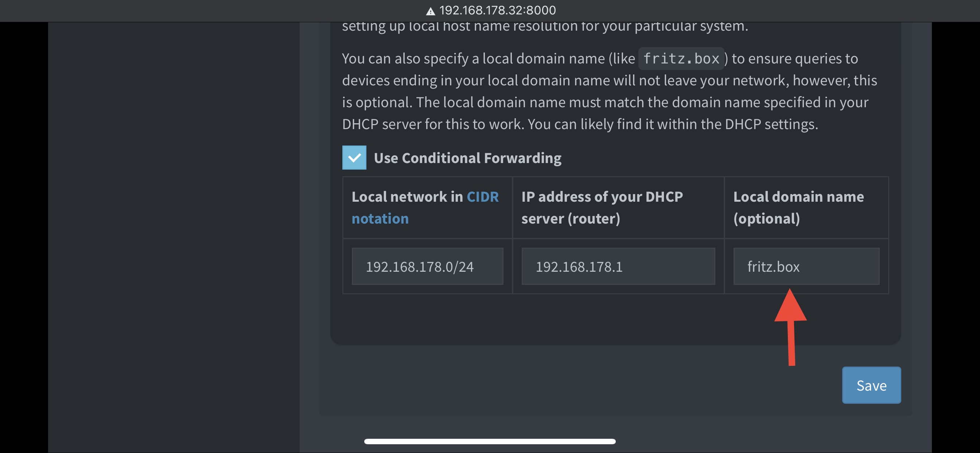Click into the fritz.box local domain field
This screenshot has width=980, height=453.
pyautogui.click(x=806, y=267)
